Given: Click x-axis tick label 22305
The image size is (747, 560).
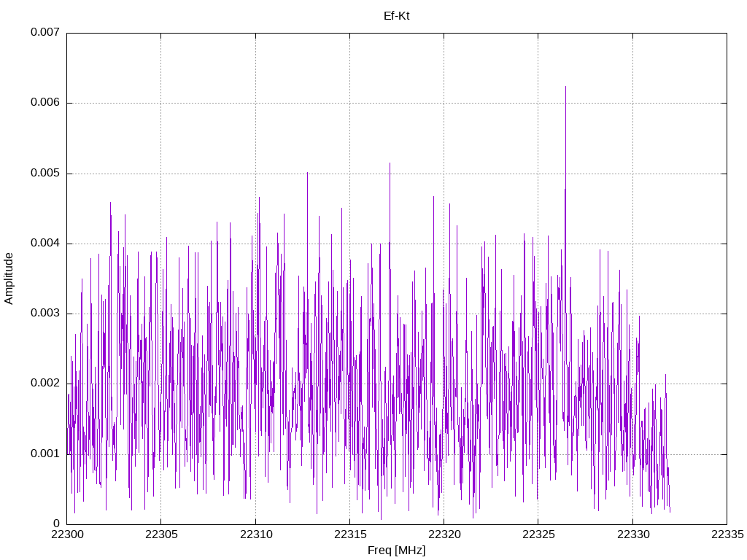Looking at the screenshot, I should pyautogui.click(x=161, y=534).
